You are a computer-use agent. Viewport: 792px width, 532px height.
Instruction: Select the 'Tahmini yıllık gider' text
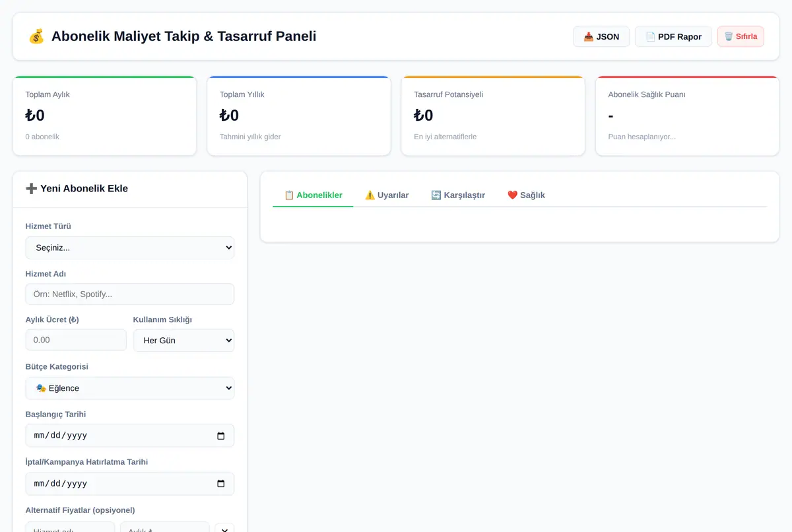click(x=250, y=137)
